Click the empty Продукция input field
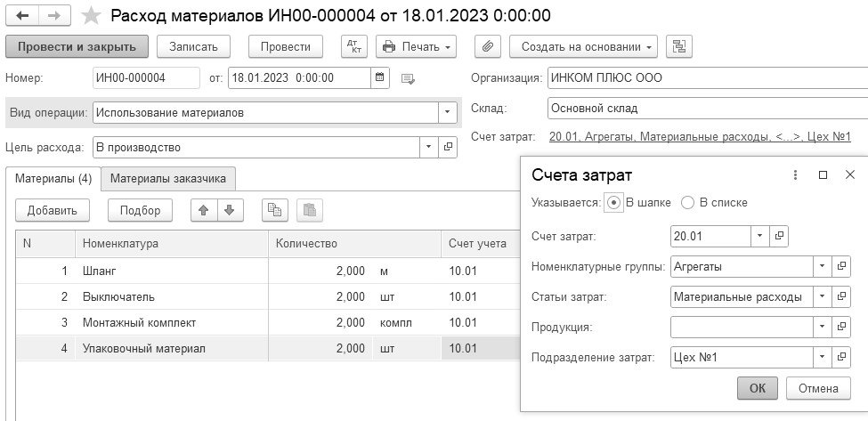868x421 pixels. point(742,327)
